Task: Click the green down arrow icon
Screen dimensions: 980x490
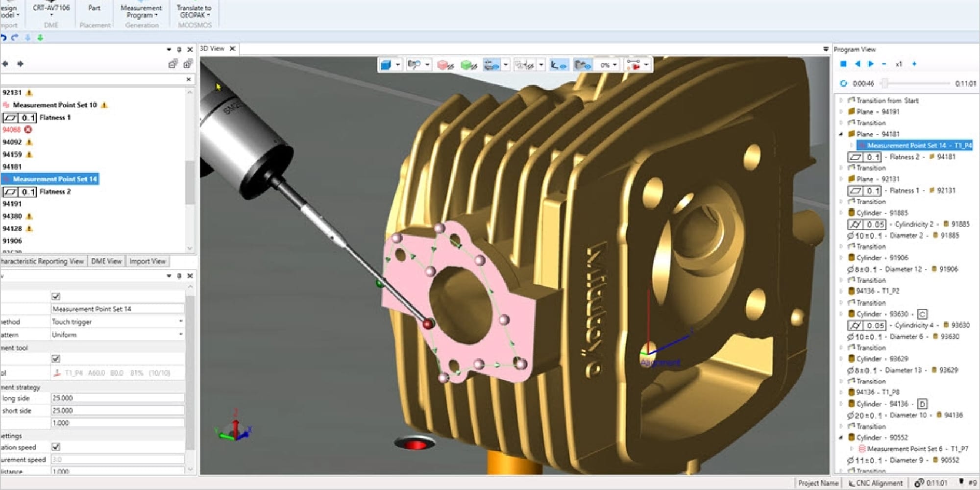Action: pyautogui.click(x=40, y=38)
